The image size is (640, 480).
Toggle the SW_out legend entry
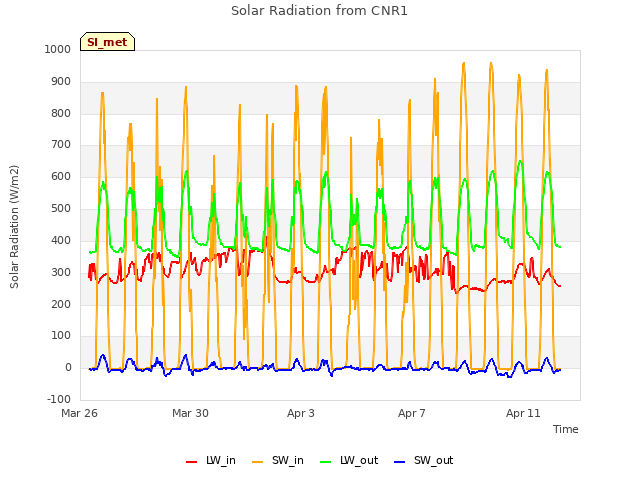(x=424, y=460)
